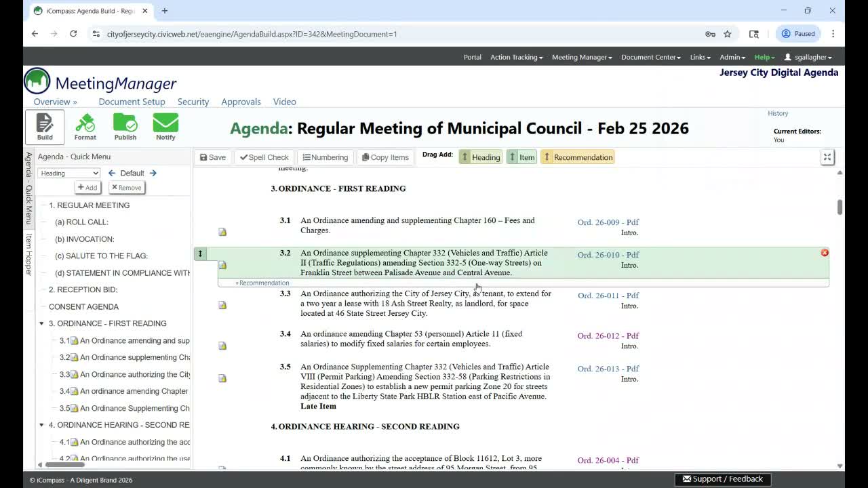Click note icon beside item 3.4
The height and width of the screenshot is (488, 868).
[x=222, y=346]
